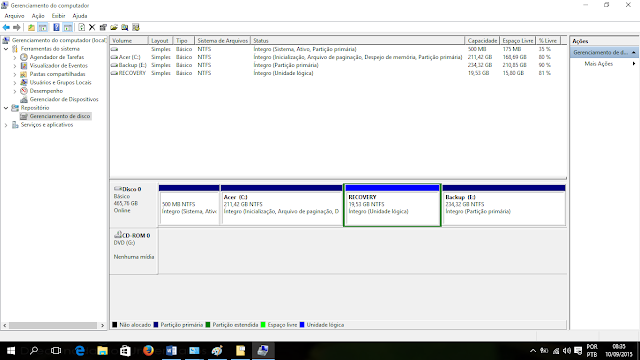Image resolution: width=640 pixels, height=360 pixels.
Task: Select Pastas compartilhadas folder icon
Action: 24,74
